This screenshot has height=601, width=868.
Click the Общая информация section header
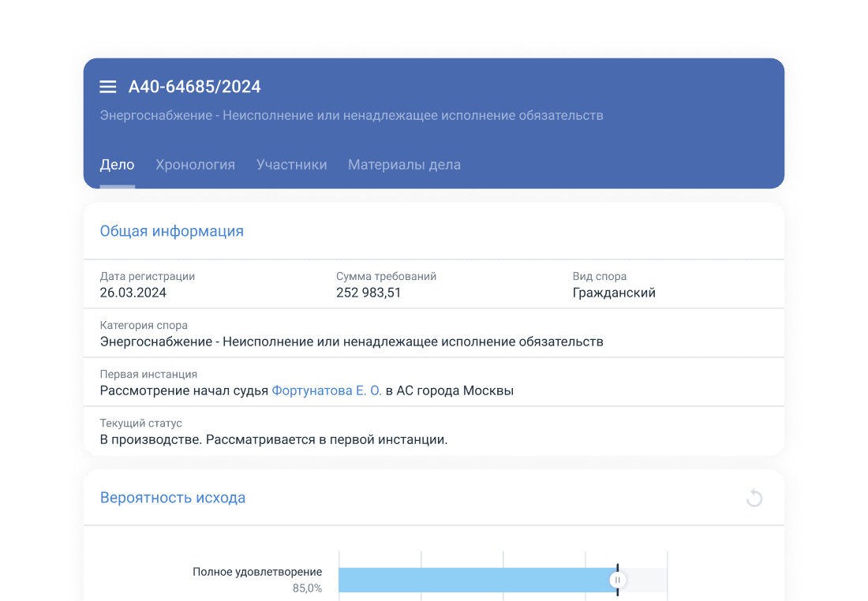[x=171, y=231]
